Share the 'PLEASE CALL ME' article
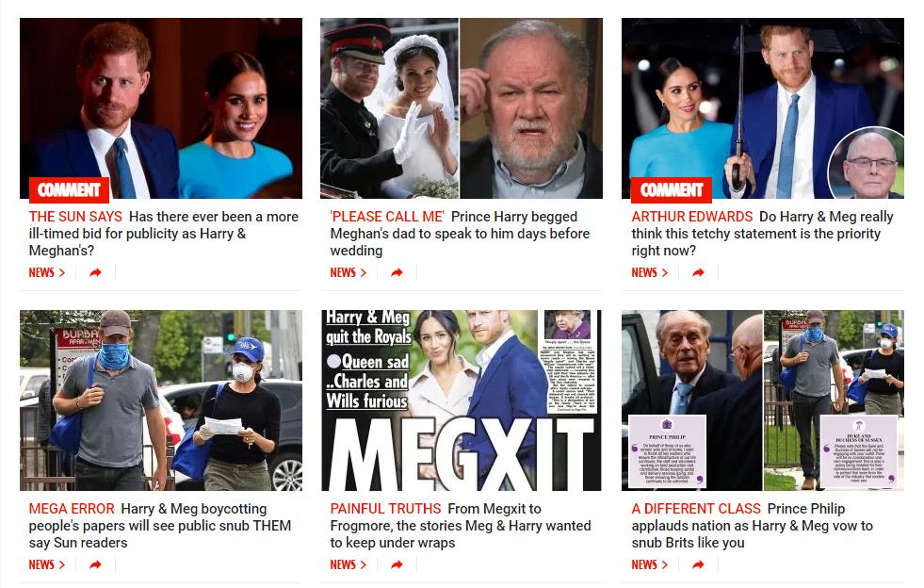The height and width of the screenshot is (588, 924). pyautogui.click(x=397, y=272)
